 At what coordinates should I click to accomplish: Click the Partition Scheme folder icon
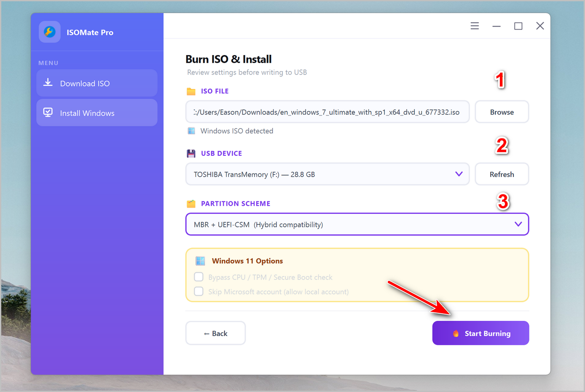191,204
